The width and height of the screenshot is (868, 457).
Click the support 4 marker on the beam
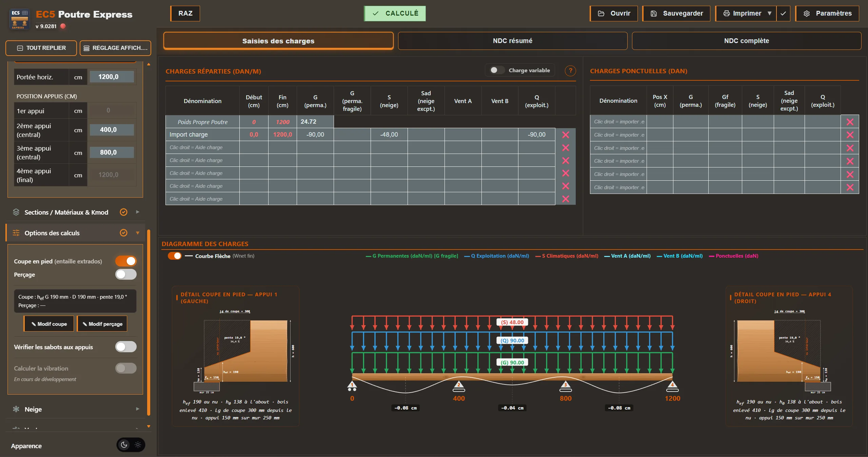tap(672, 385)
